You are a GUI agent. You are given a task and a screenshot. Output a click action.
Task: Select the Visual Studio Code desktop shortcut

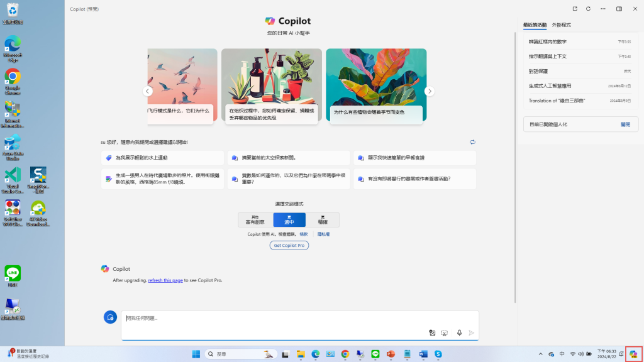point(13,180)
